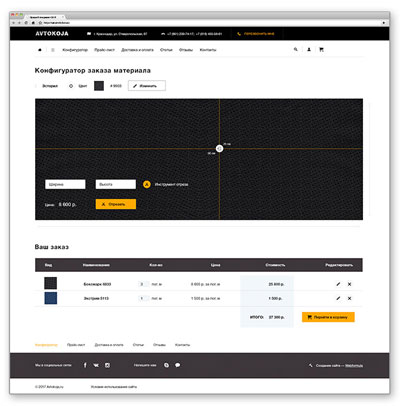Select the Цвет radio option
Screen dimensions: 400x406
click(71, 86)
